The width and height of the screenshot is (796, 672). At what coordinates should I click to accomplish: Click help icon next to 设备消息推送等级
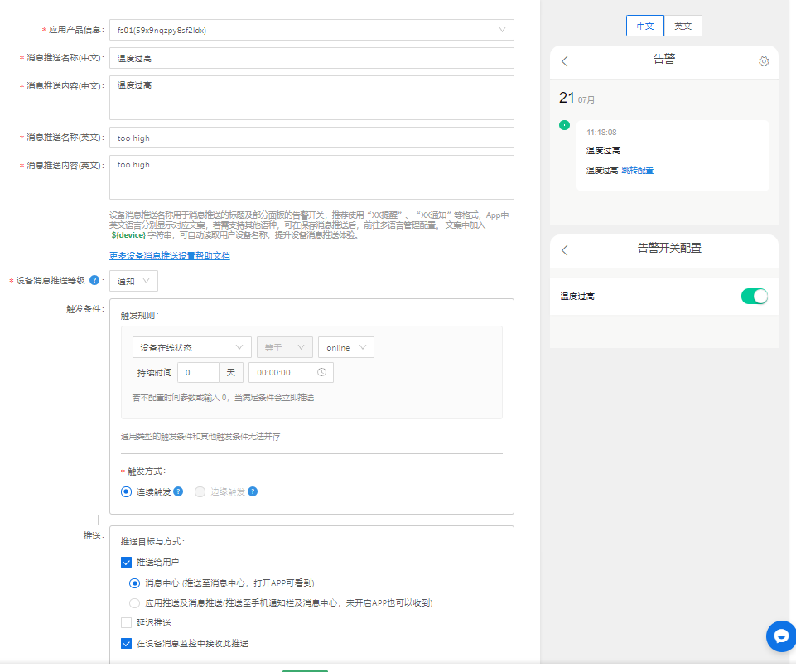click(x=94, y=281)
